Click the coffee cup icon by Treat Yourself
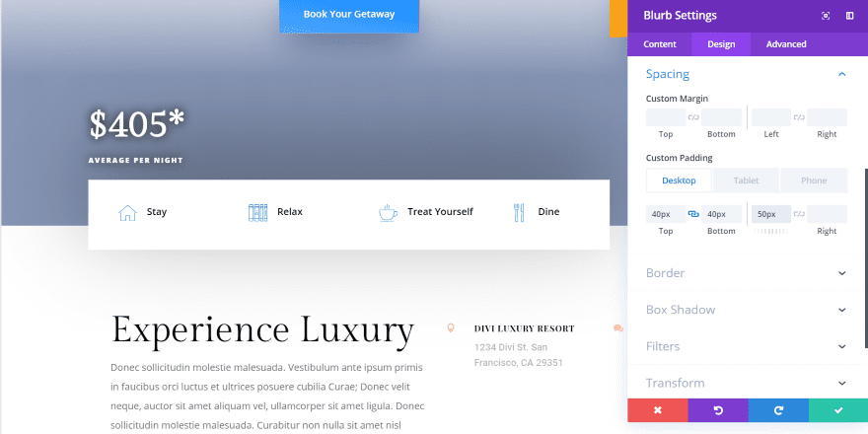The height and width of the screenshot is (434, 868). coord(388,213)
